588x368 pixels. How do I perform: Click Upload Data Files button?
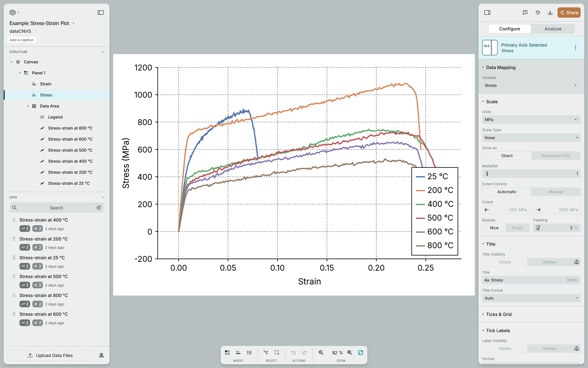50,355
